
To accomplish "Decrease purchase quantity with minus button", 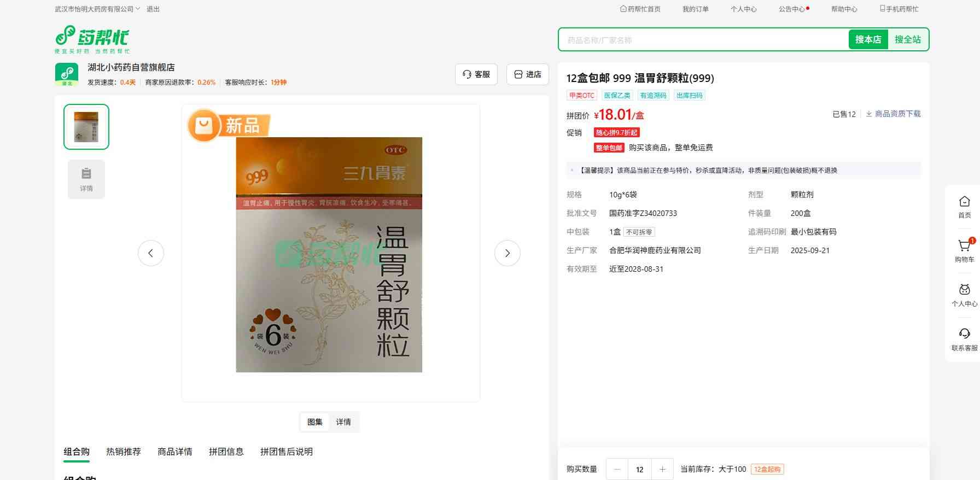I will (617, 469).
